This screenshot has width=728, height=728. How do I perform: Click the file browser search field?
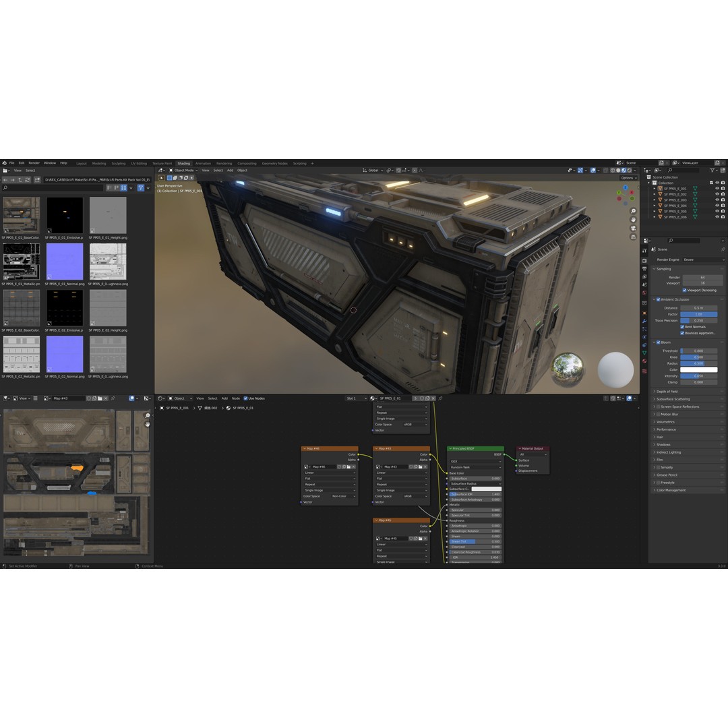tap(53, 187)
